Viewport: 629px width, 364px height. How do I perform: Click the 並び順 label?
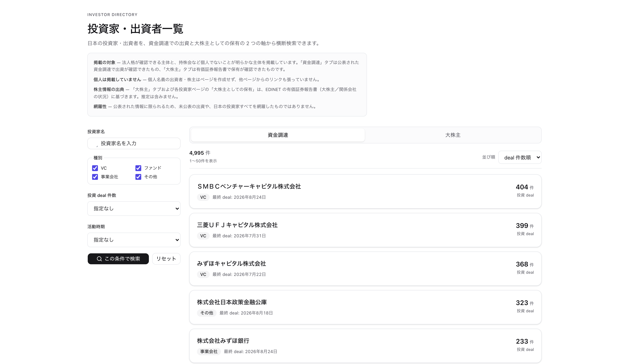pyautogui.click(x=488, y=157)
